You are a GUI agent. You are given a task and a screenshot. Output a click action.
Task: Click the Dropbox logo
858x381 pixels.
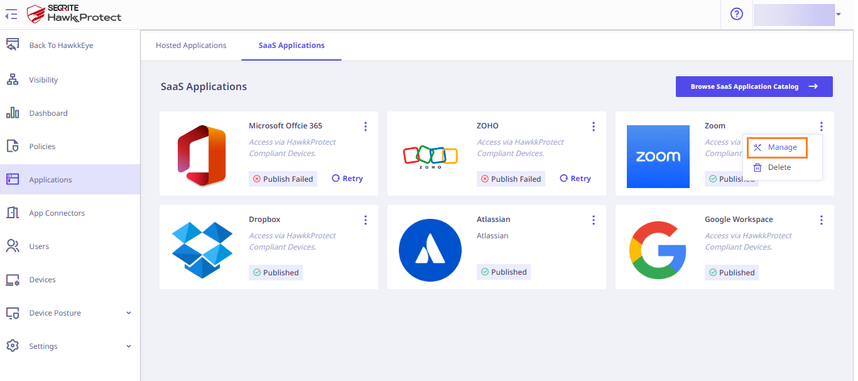(x=202, y=250)
